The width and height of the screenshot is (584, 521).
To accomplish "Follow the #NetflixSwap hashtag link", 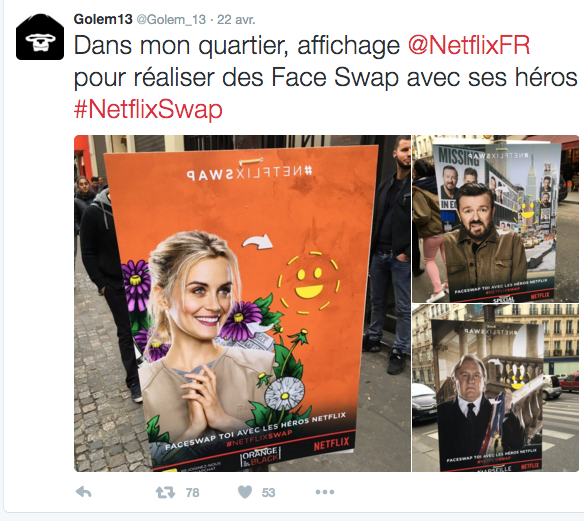I will click(x=148, y=109).
